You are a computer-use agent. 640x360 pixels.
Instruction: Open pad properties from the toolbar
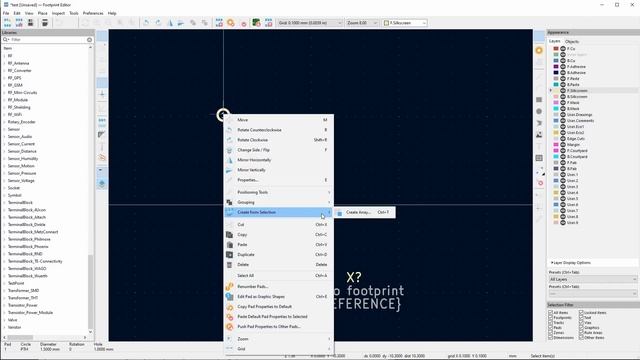point(231,23)
